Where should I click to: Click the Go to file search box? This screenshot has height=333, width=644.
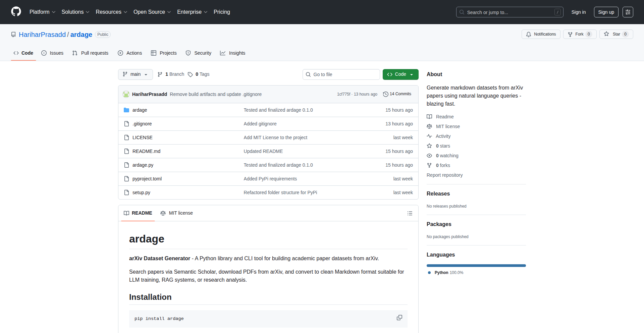point(341,74)
